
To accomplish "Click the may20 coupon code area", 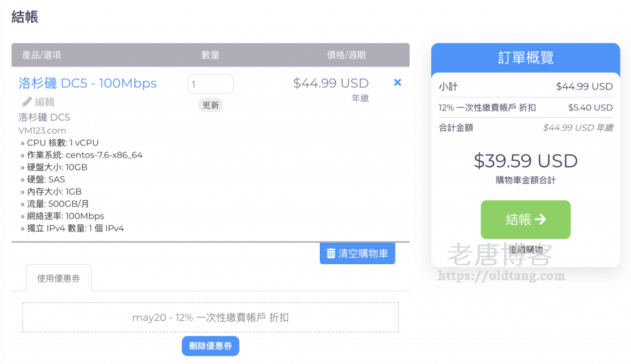I will pos(210,317).
